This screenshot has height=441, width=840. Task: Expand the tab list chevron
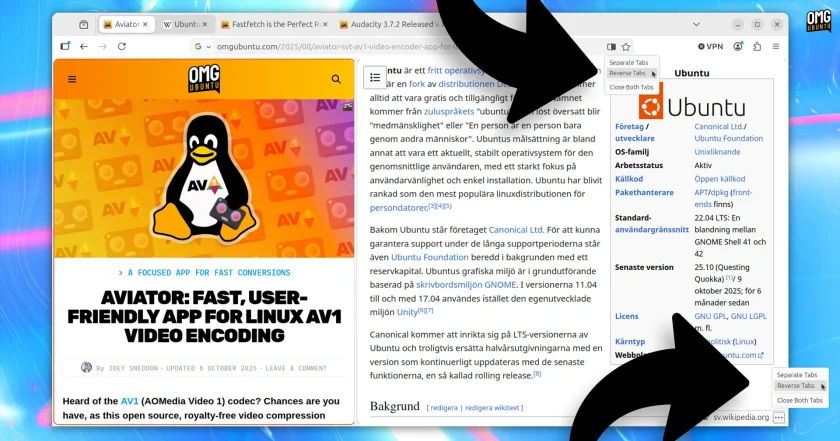click(696, 25)
